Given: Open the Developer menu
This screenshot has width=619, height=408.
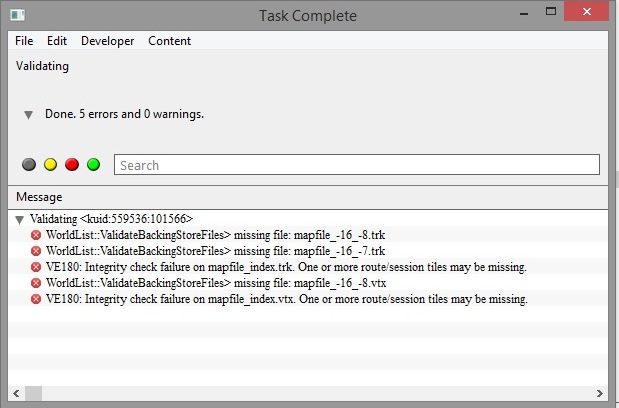Looking at the screenshot, I should 107,41.
